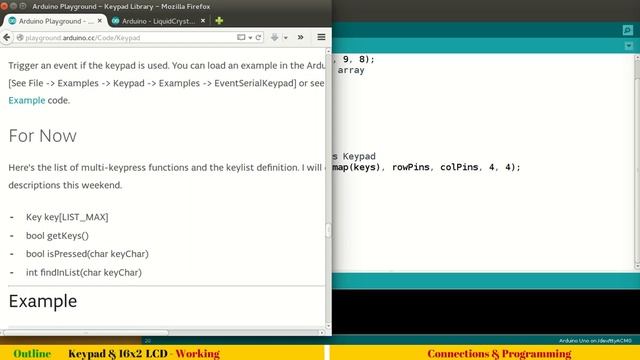The width and height of the screenshot is (640, 360).
Task: Click rowPins in Arduino code line
Action: tap(411, 167)
